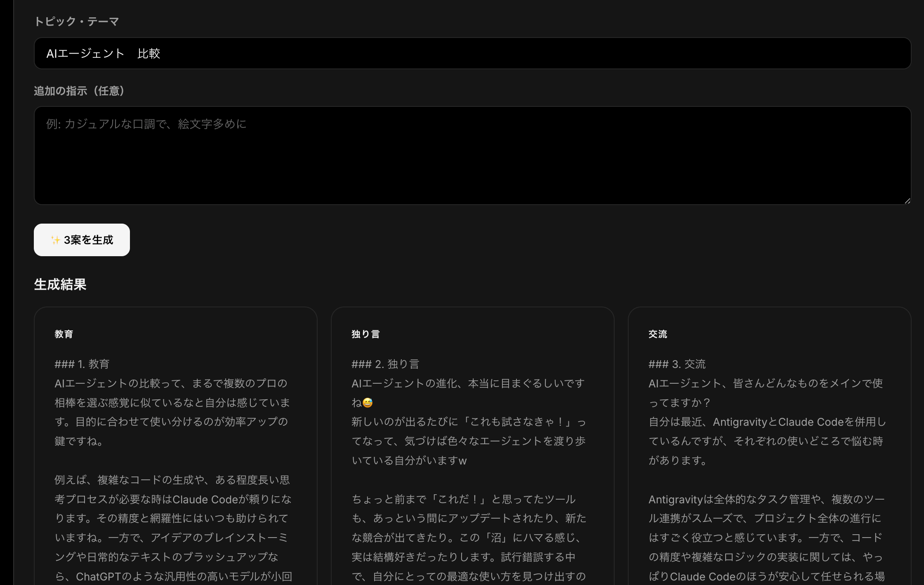Click the sweating smile emoji in 独り言 card
924x585 pixels.
click(x=367, y=403)
